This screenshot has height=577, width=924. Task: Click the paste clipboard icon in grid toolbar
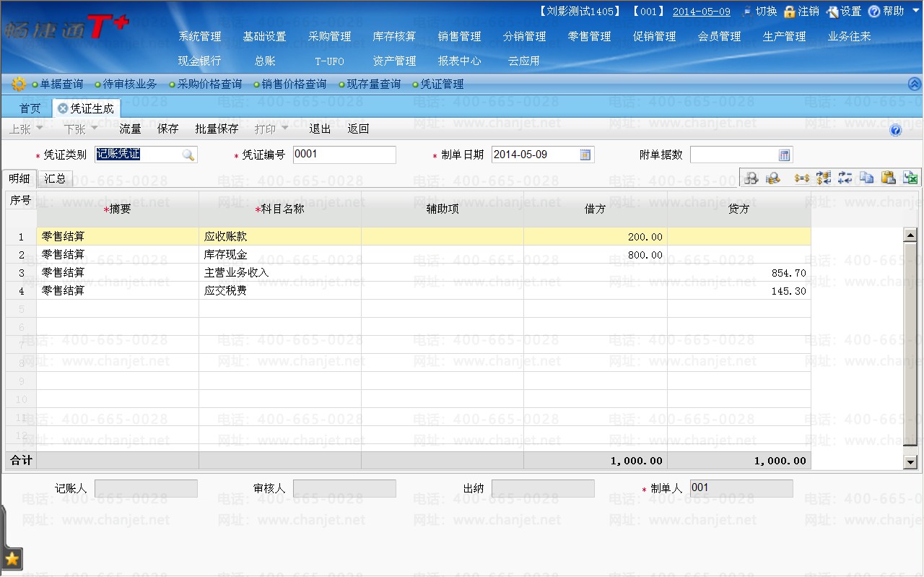point(889,178)
